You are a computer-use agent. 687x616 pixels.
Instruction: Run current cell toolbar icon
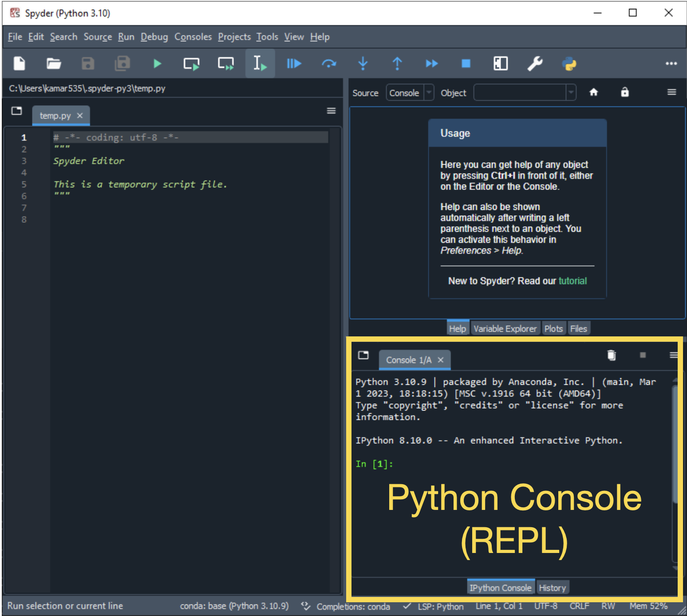coord(191,63)
